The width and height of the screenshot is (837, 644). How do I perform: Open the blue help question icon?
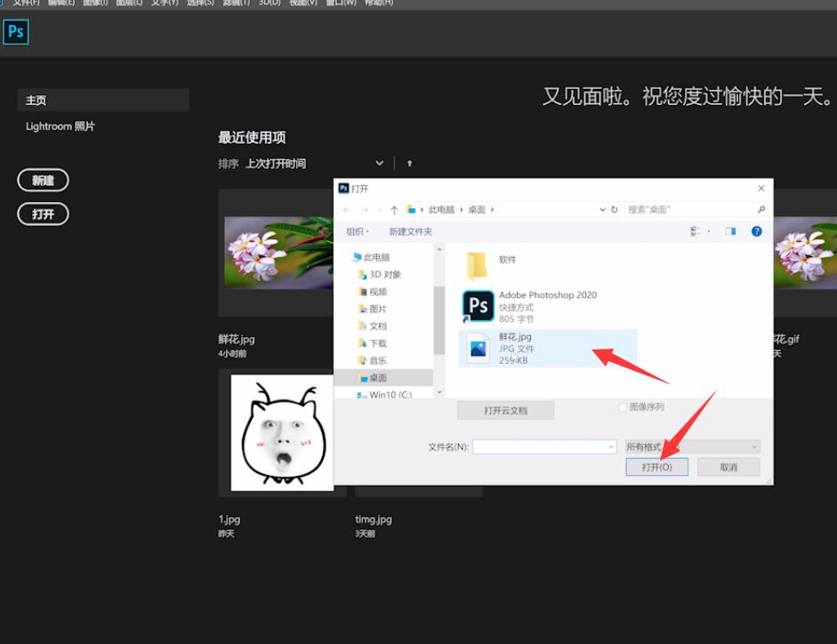click(x=756, y=231)
